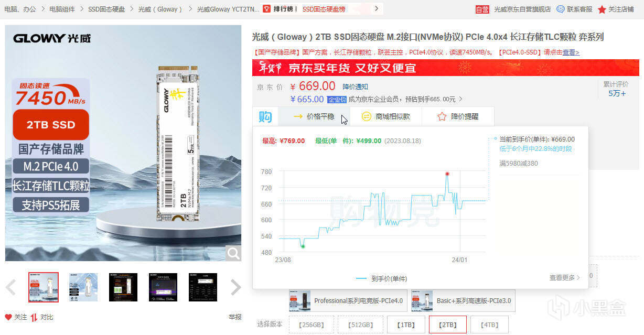644x335 pixels.
Task: Click next thumbnails right arrow
Action: pyautogui.click(x=236, y=287)
